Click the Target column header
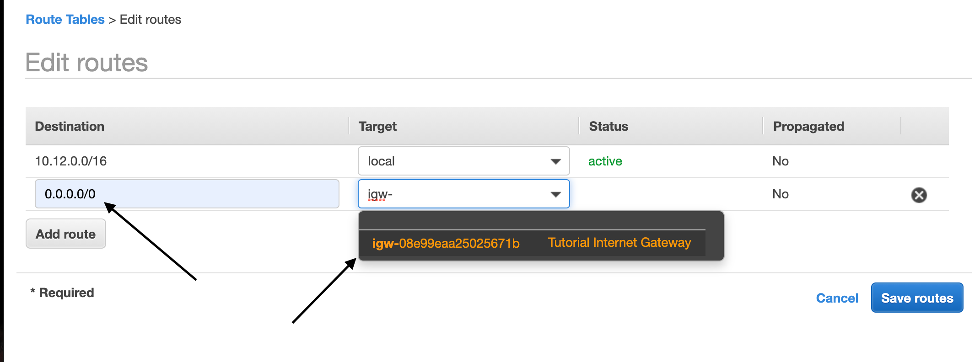This screenshot has width=980, height=362. pos(377,126)
